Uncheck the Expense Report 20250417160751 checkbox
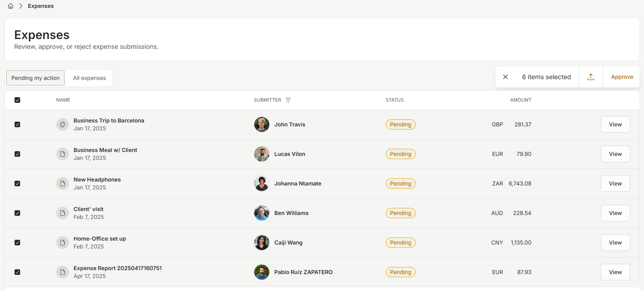The width and height of the screenshot is (644, 291). (17, 272)
